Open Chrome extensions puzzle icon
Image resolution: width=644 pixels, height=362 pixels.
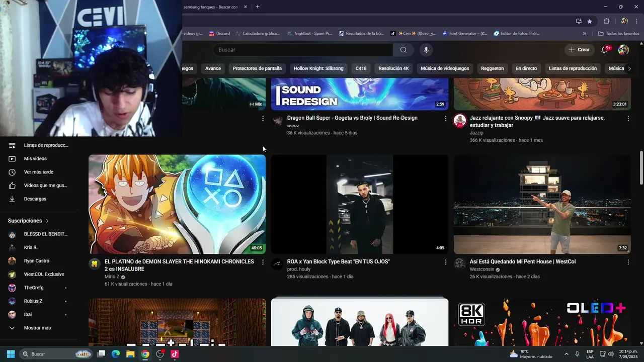[606, 21]
